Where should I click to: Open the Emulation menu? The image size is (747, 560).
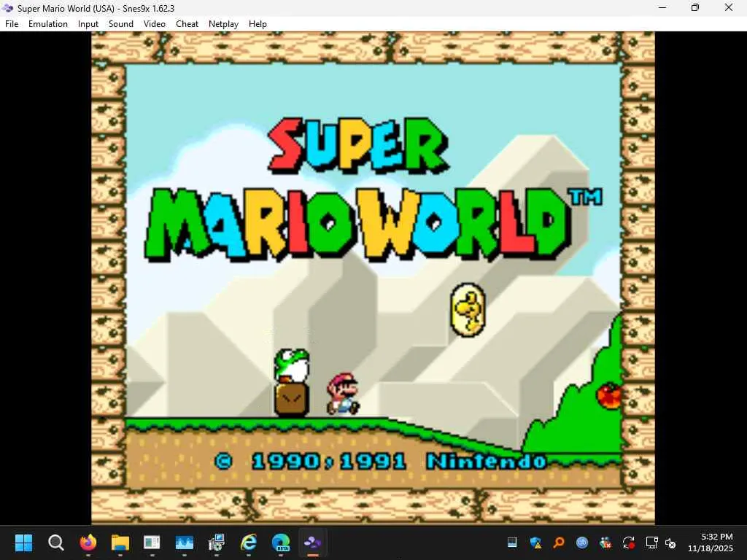48,24
